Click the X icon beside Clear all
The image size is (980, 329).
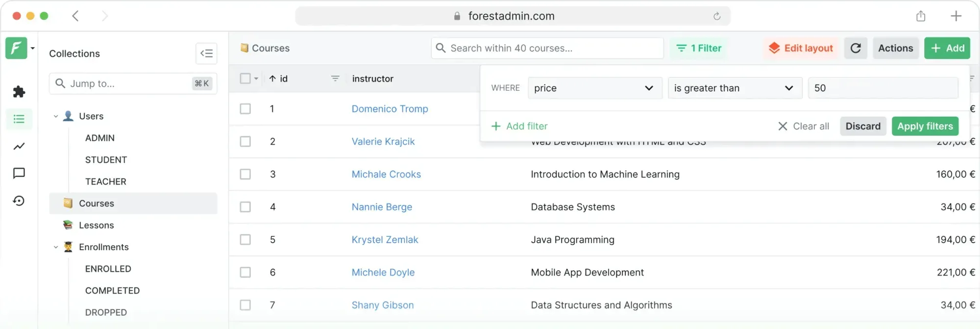click(783, 126)
